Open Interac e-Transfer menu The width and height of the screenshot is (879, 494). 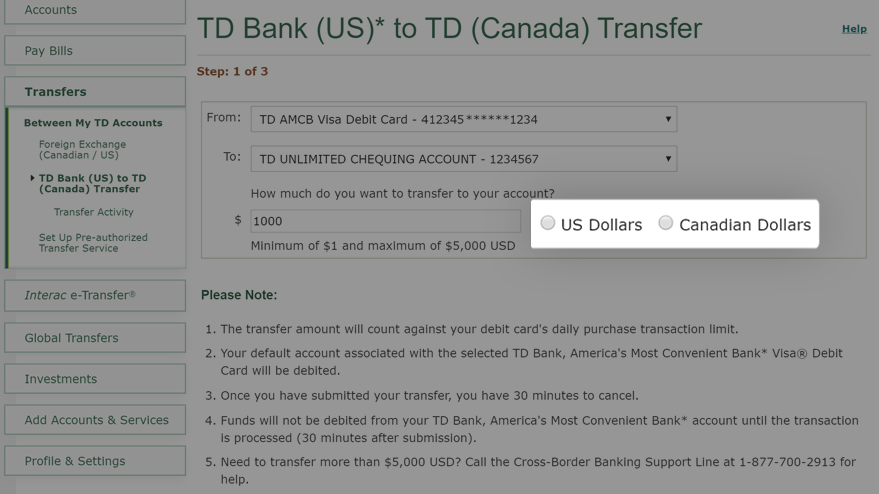click(95, 296)
